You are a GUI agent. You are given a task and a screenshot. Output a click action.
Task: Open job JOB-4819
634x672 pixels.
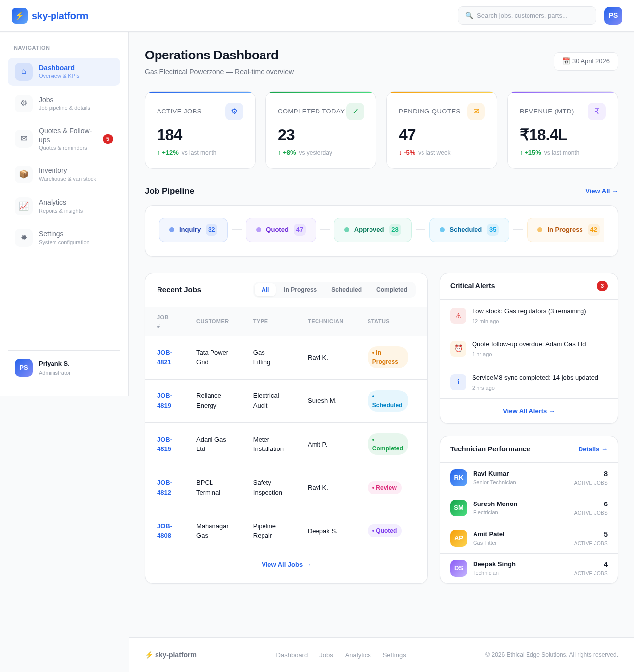click(164, 400)
